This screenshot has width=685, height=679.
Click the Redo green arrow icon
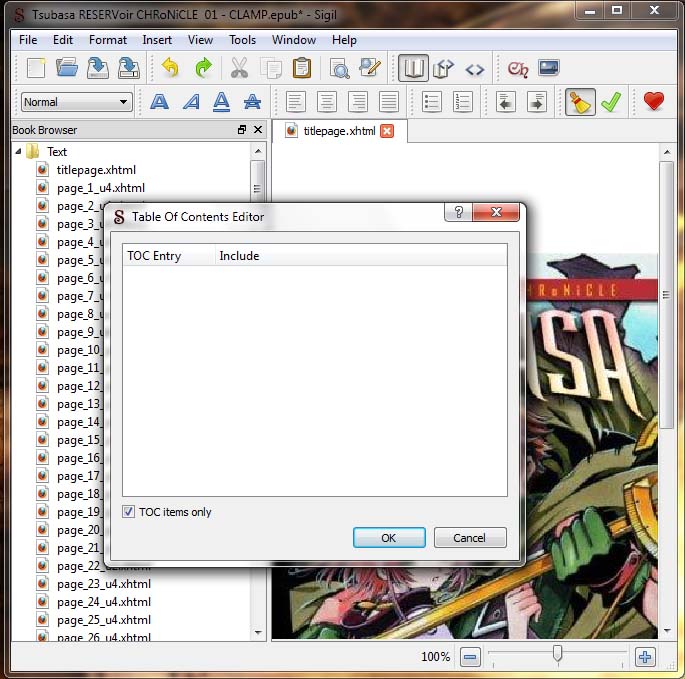tap(203, 68)
